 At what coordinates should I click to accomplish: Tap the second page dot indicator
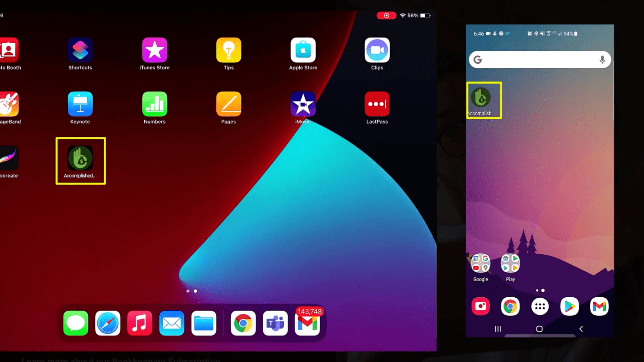coord(195,290)
